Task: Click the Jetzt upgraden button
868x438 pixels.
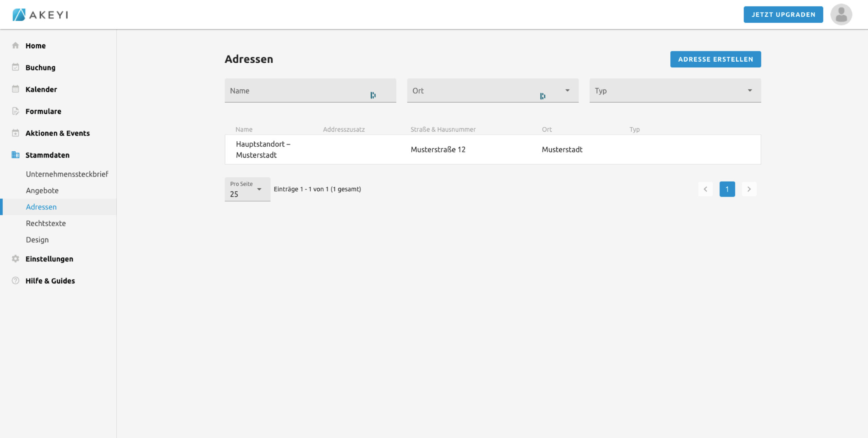Action: coord(783,15)
